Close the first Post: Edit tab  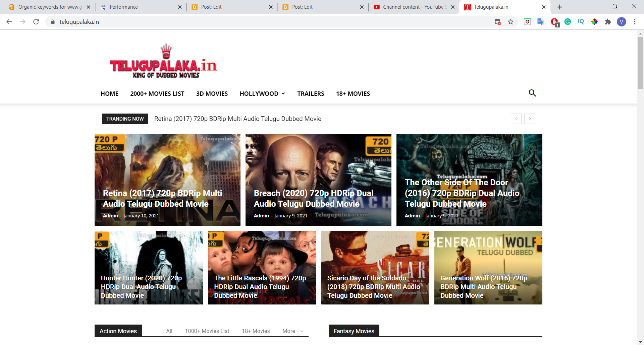coord(271,7)
